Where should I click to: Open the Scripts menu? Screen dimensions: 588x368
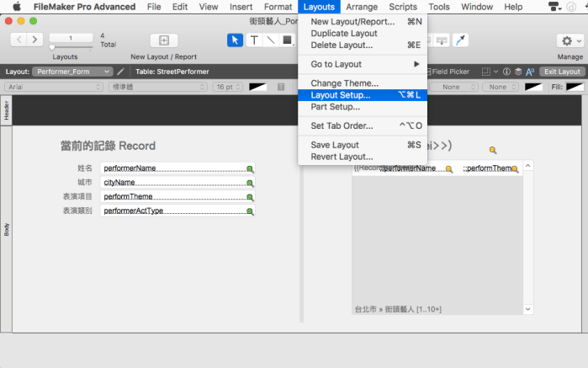tap(403, 7)
